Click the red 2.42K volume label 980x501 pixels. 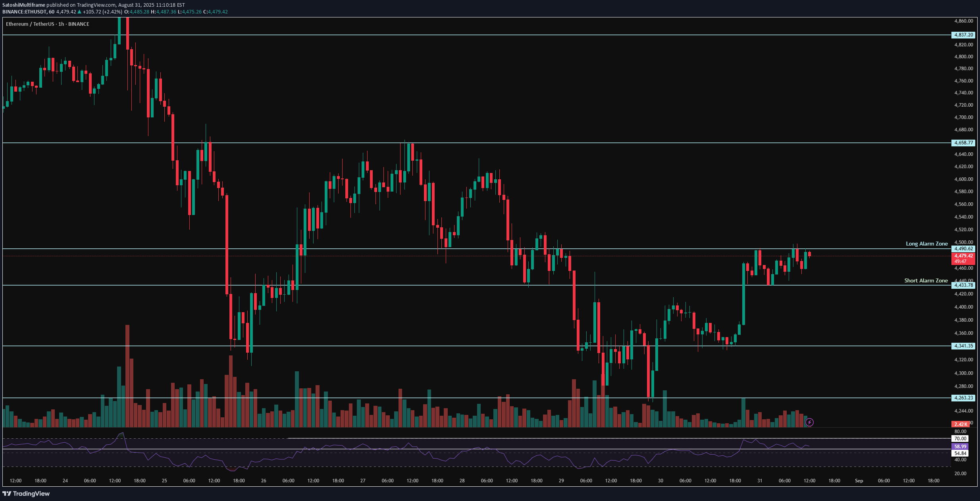click(961, 424)
